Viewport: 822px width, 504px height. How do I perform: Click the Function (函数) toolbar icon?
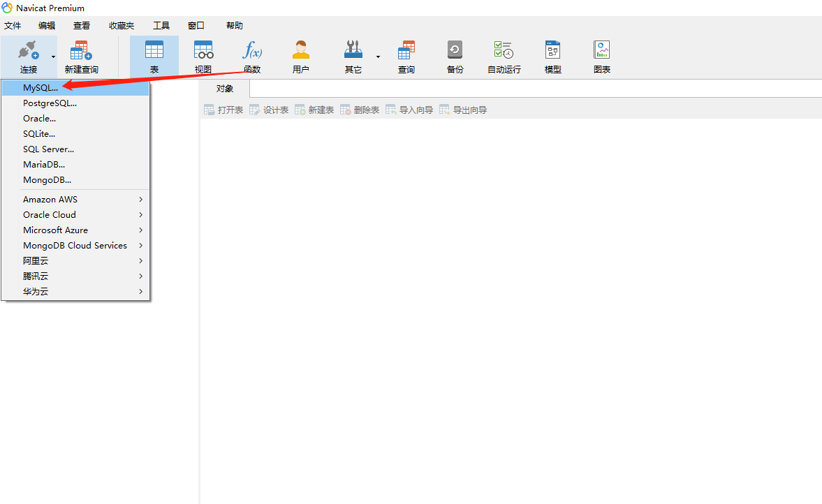(x=252, y=57)
